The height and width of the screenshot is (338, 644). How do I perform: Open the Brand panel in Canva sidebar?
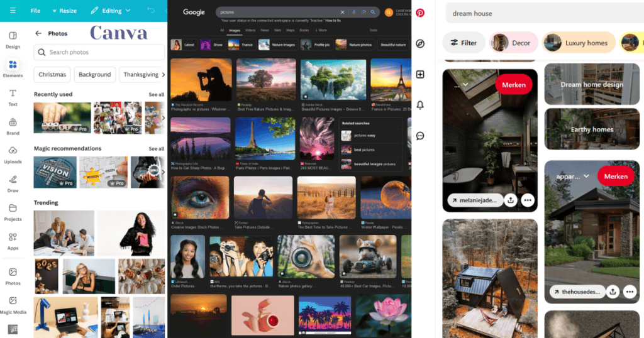pyautogui.click(x=13, y=126)
